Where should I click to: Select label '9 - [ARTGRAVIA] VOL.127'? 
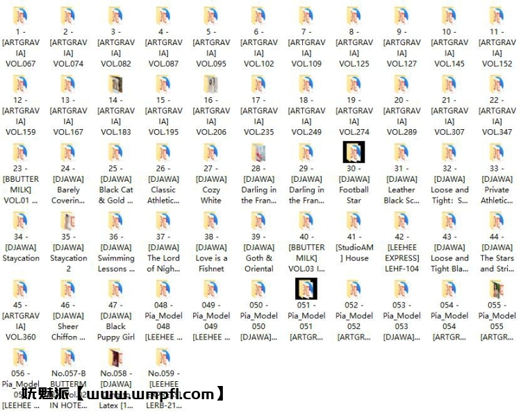402,47
